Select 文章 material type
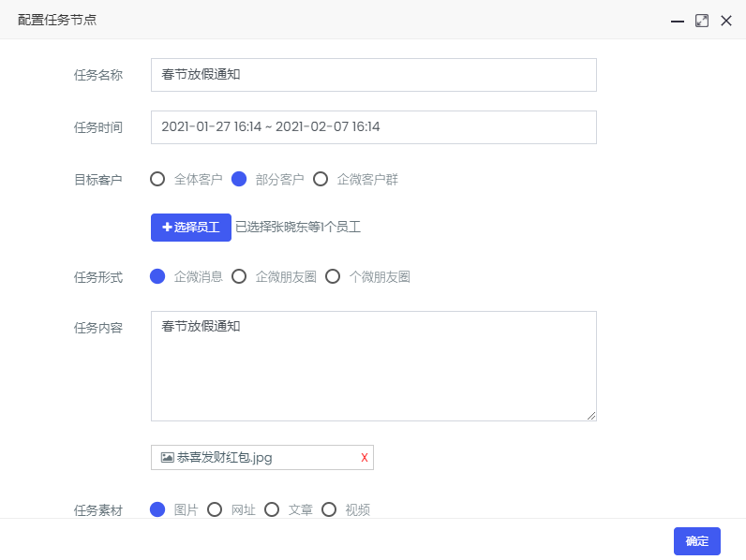 pos(272,509)
